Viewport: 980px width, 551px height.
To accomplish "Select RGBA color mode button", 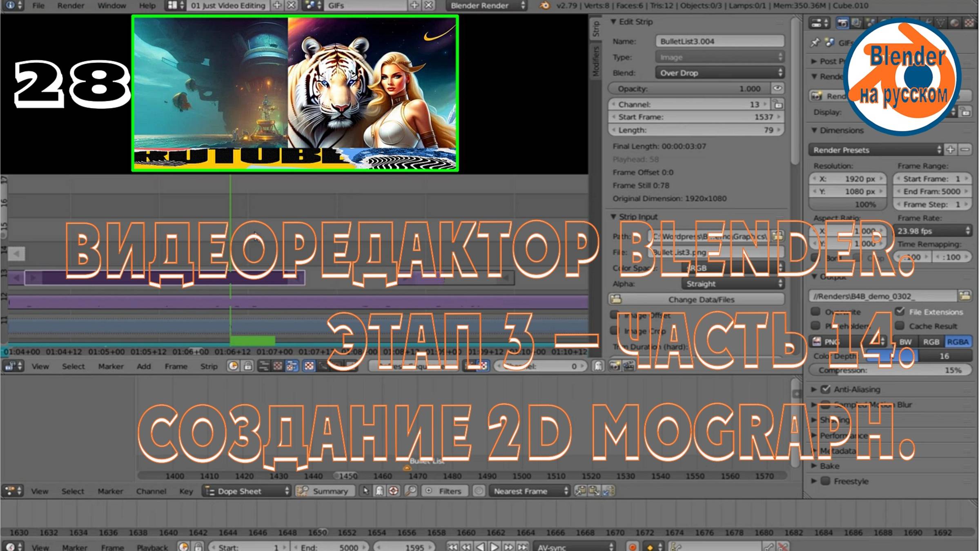I will [x=957, y=342].
